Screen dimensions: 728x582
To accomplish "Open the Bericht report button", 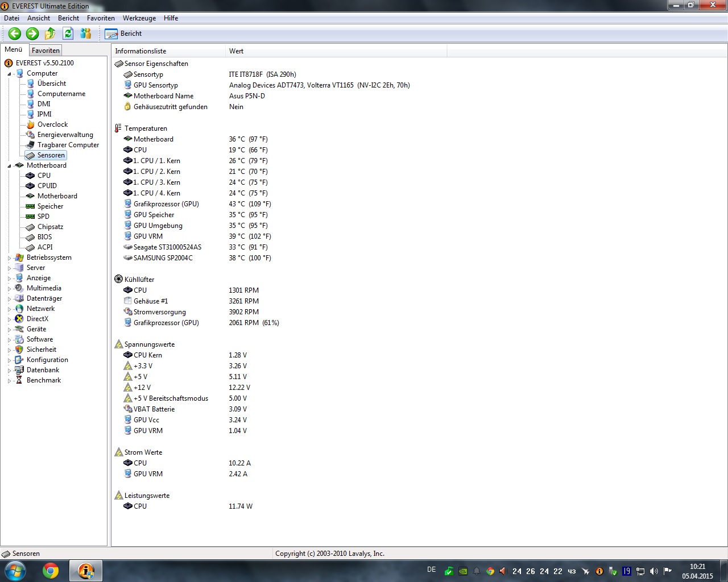I will tap(123, 34).
